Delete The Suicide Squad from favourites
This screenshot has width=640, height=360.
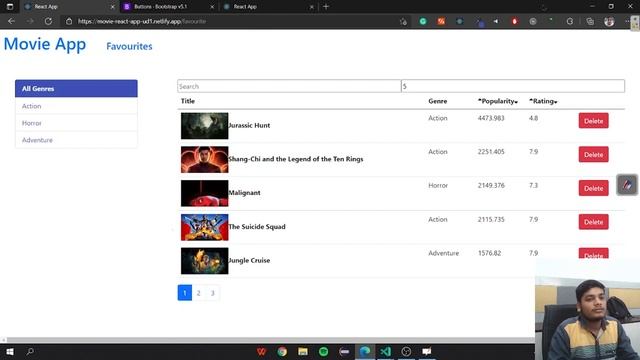pyautogui.click(x=593, y=222)
